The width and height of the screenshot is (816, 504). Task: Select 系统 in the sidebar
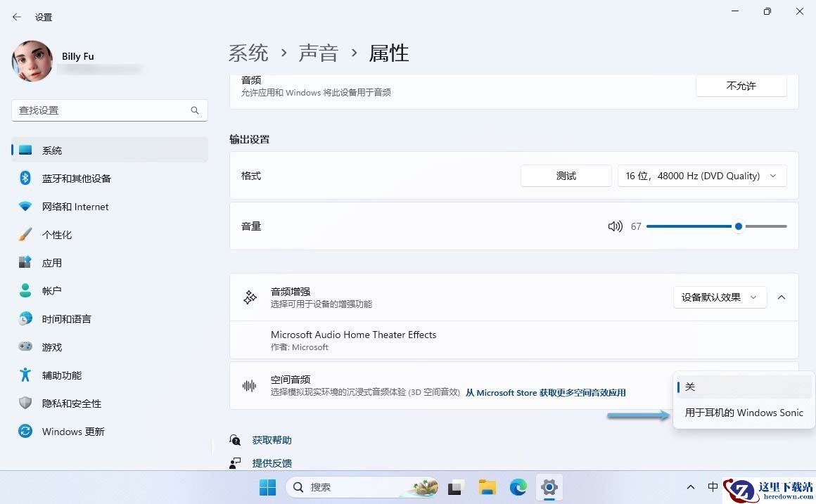[x=109, y=150]
